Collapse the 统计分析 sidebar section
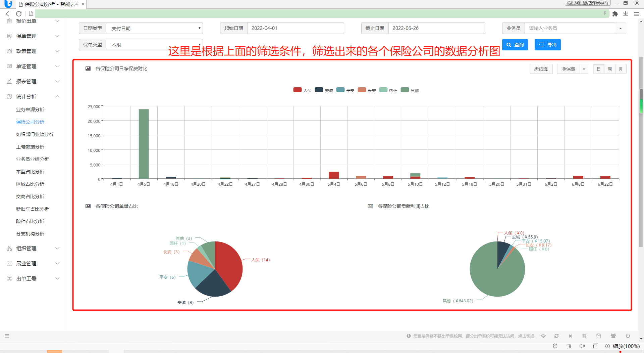The image size is (644, 353). coord(33,96)
